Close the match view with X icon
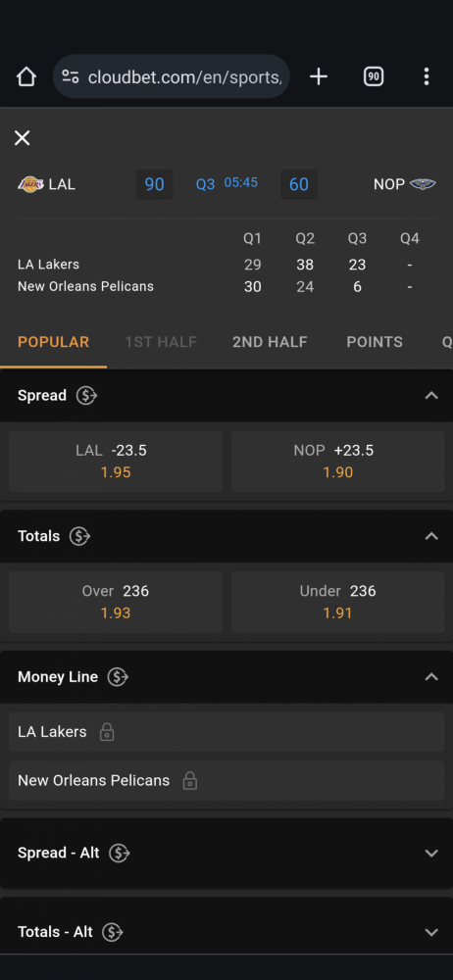 [x=22, y=138]
